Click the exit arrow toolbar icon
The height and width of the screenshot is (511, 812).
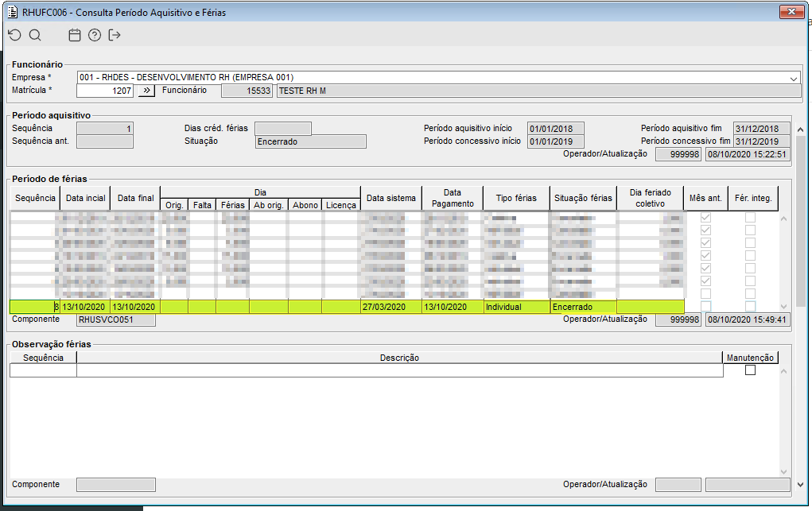coord(115,35)
